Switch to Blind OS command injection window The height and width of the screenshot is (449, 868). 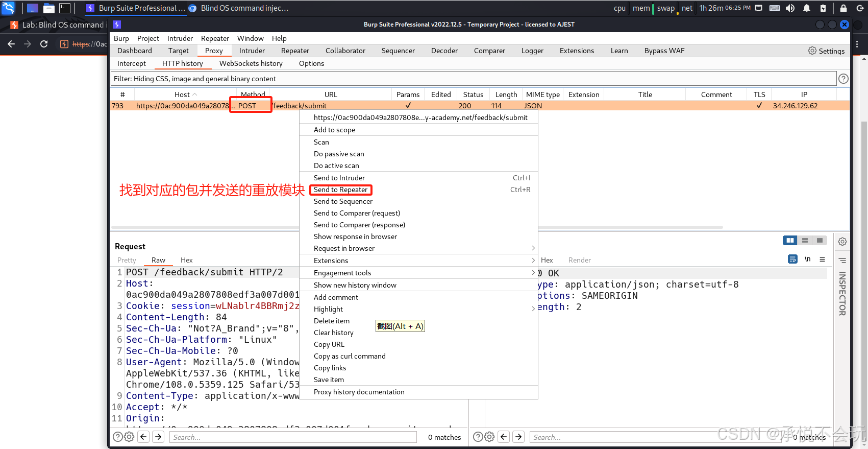click(239, 8)
